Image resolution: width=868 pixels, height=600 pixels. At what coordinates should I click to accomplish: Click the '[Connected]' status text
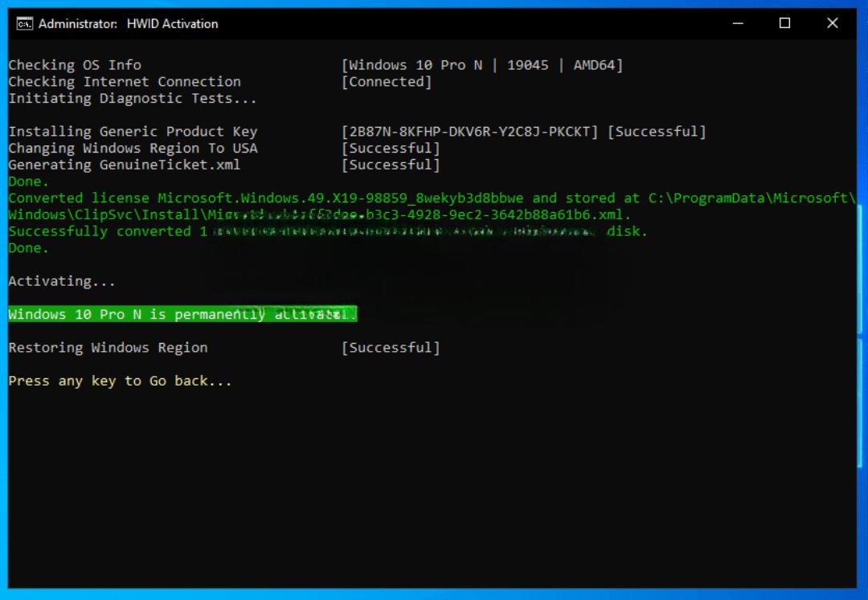pos(387,82)
